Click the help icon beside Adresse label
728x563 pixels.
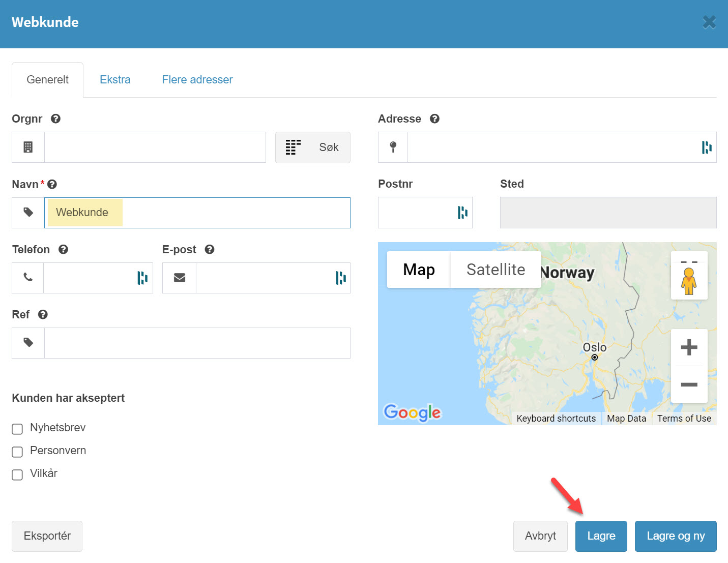coord(434,118)
